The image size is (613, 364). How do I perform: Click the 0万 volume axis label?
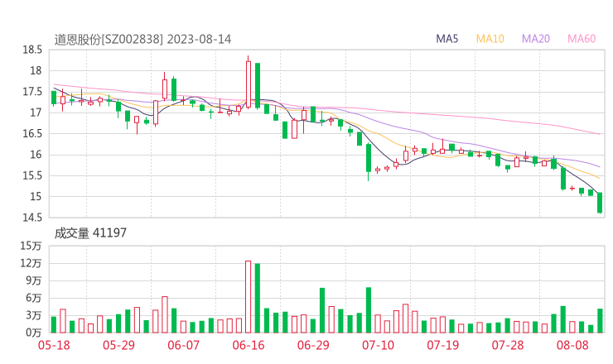(34, 333)
